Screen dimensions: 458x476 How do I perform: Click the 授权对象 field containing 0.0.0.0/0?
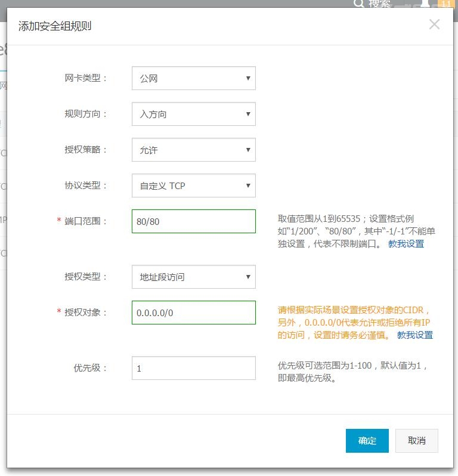[x=193, y=313]
